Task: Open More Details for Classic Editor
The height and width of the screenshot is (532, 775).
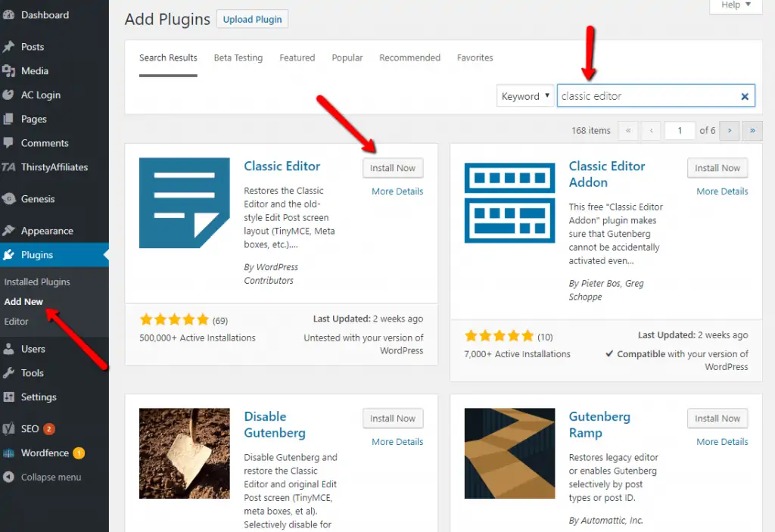Action: tap(397, 191)
